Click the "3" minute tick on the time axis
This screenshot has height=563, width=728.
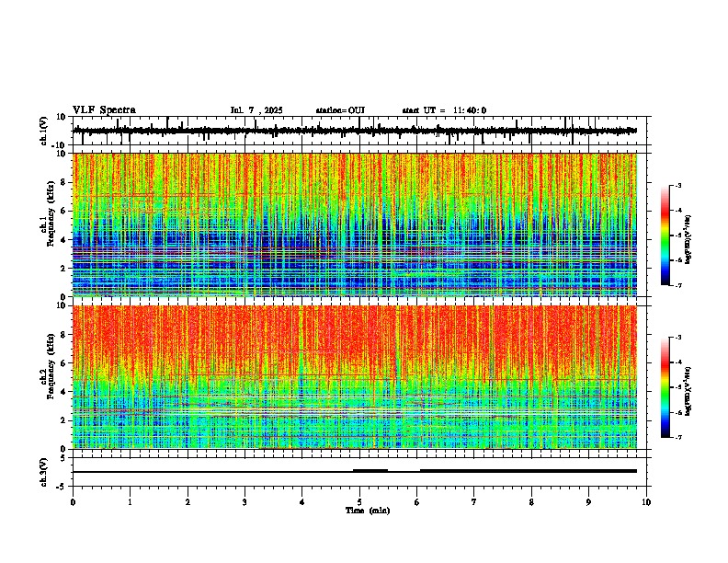click(245, 502)
